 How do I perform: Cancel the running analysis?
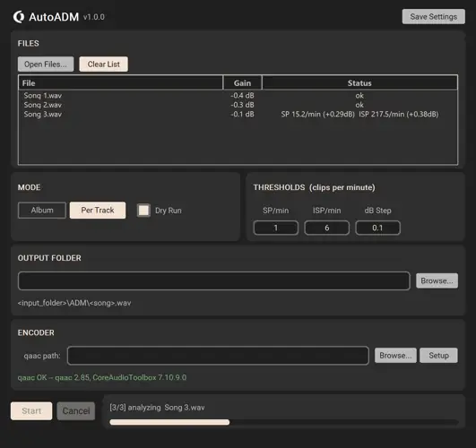pos(76,411)
